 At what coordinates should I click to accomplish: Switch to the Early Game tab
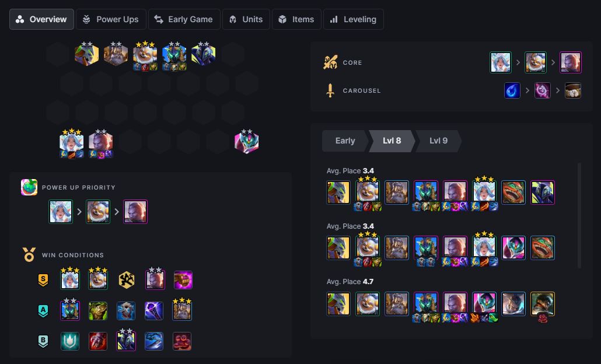pos(184,19)
